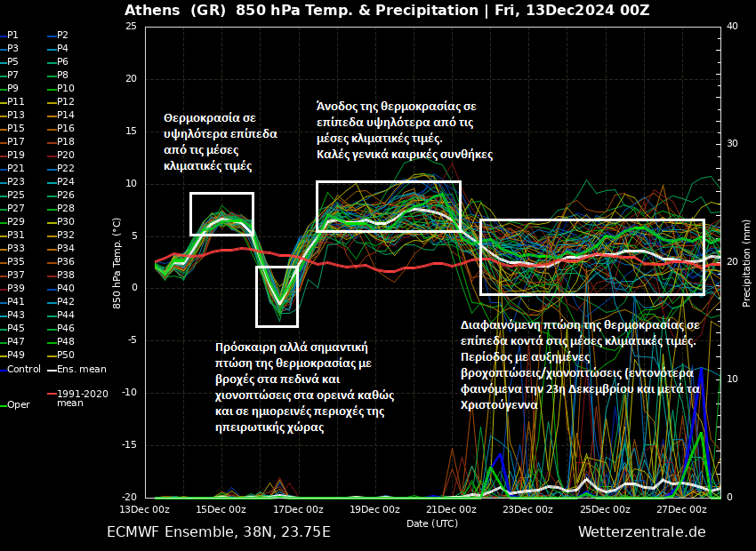756x551 pixels.
Task: Click legend label P36
Action: coord(61,261)
